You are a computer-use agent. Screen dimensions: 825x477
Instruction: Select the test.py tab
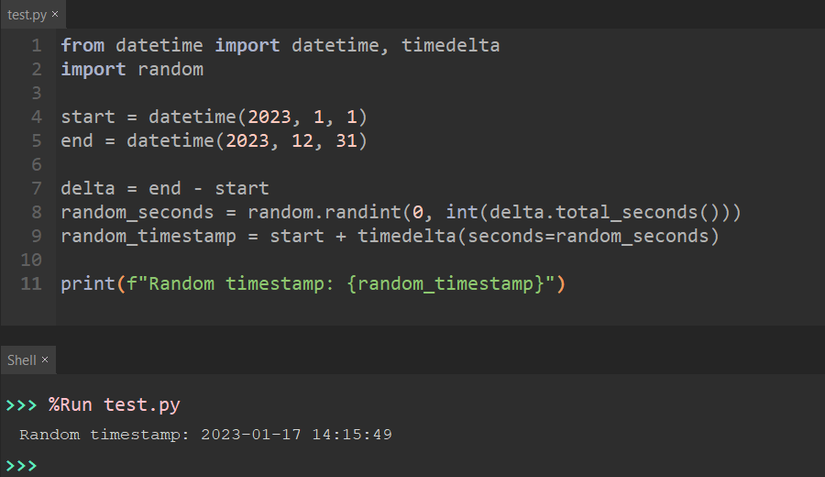click(x=26, y=15)
